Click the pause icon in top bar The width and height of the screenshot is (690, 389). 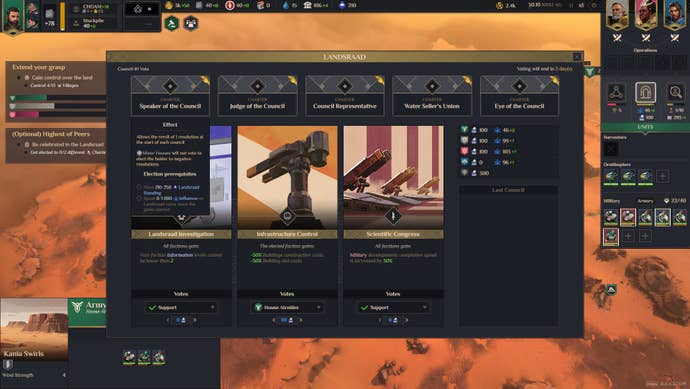(x=572, y=5)
